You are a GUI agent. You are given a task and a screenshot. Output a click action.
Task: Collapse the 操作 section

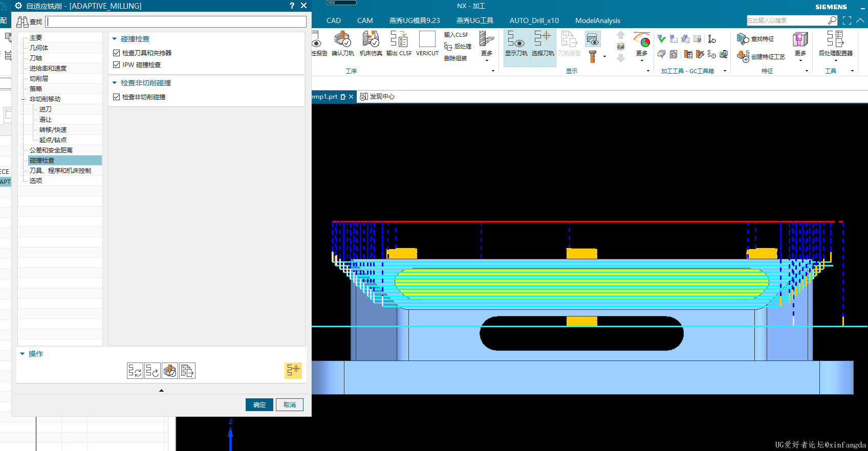[22, 354]
